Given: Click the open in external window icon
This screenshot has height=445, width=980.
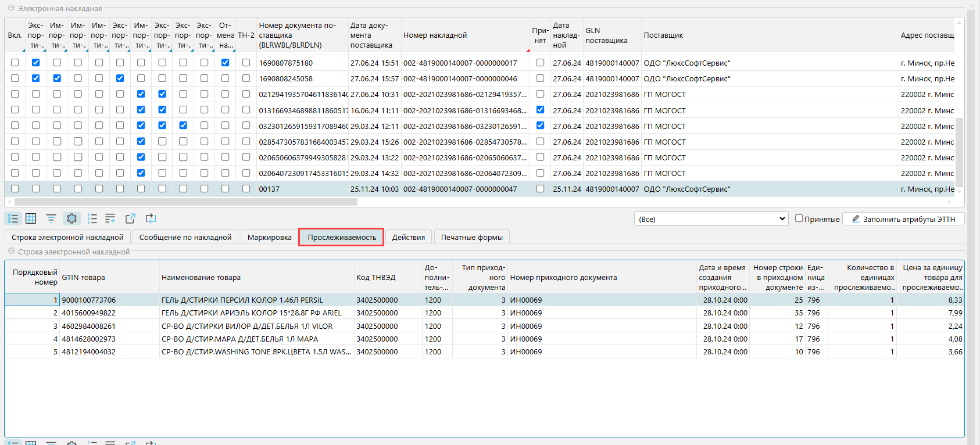Looking at the screenshot, I should coord(130,218).
